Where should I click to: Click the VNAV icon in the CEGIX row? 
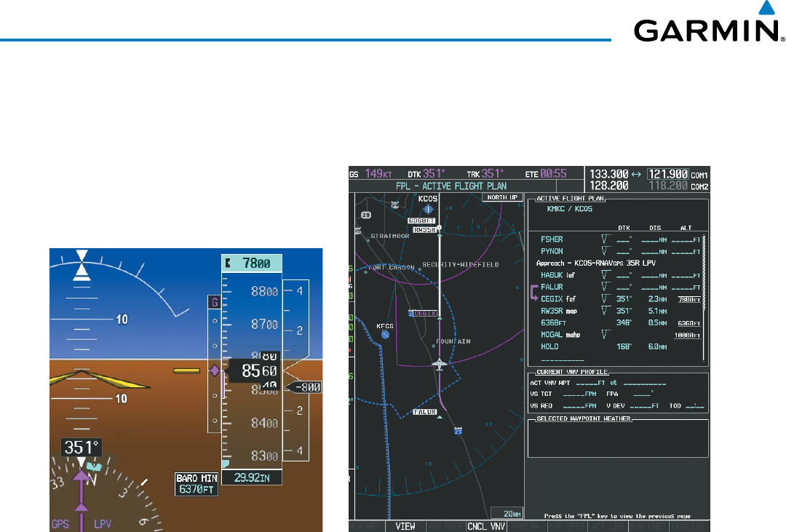coord(606,299)
